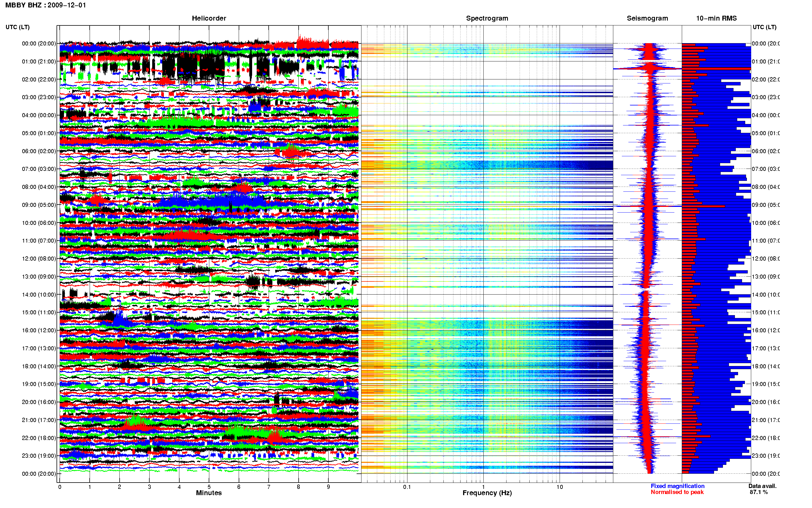Image resolution: width=812 pixels, height=508 pixels.
Task: Click the left axis label '05:00 (01:00)'
Action: [x=39, y=133]
